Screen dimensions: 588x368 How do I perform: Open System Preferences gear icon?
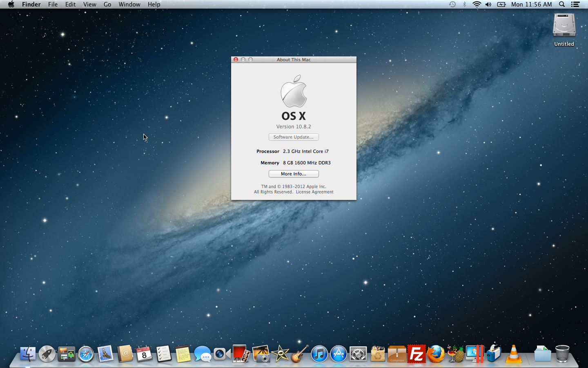[358, 354]
